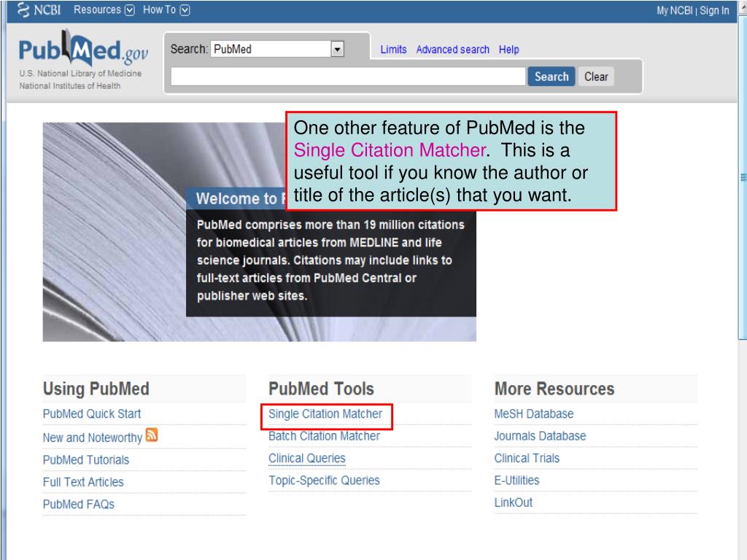Image resolution: width=747 pixels, height=560 pixels.
Task: Open the Limits link
Action: (x=393, y=50)
